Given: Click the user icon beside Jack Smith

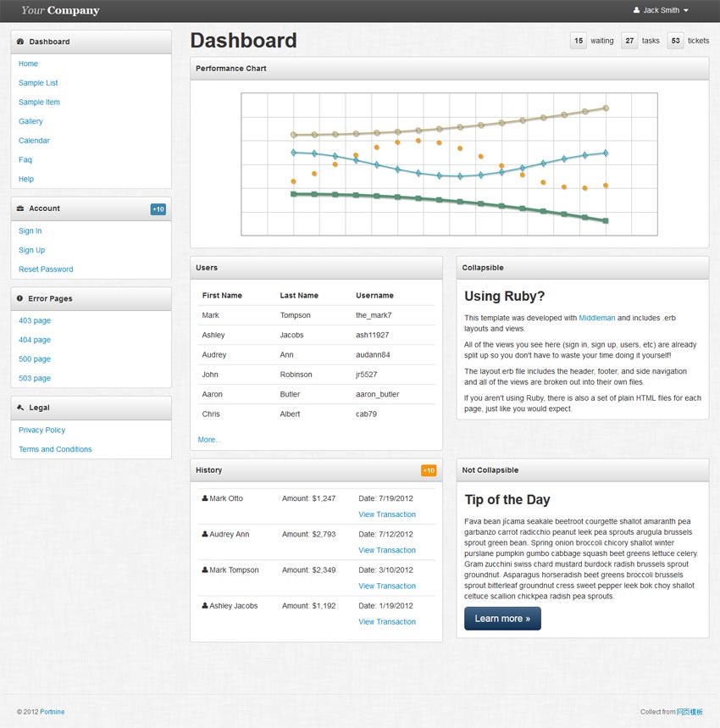Looking at the screenshot, I should [636, 10].
